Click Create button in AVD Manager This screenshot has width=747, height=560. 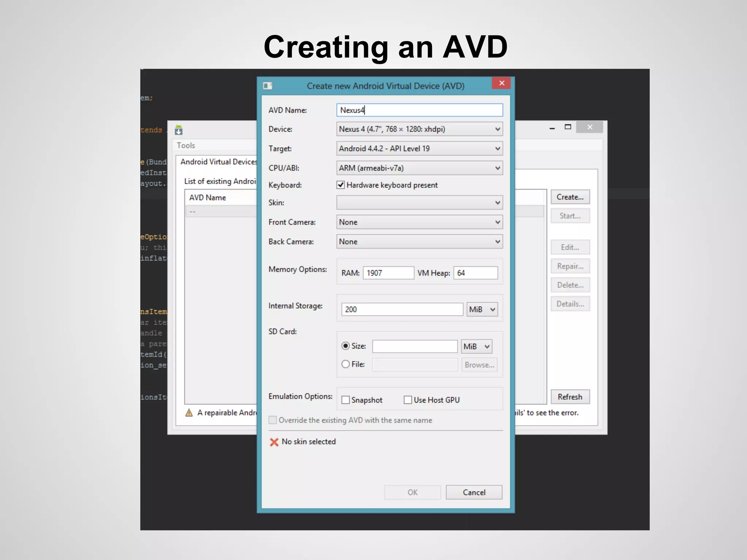click(570, 197)
